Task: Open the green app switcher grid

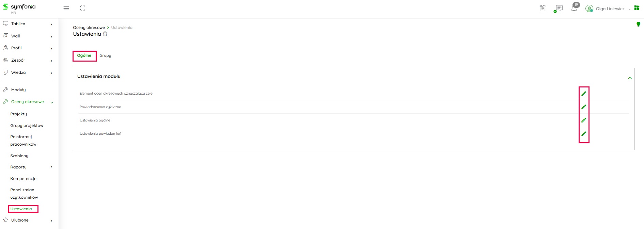Action: pos(637,8)
